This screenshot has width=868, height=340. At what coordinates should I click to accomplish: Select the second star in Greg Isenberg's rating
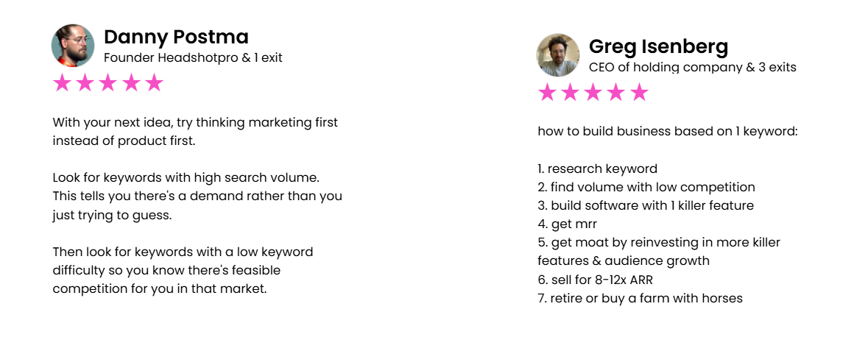point(570,93)
